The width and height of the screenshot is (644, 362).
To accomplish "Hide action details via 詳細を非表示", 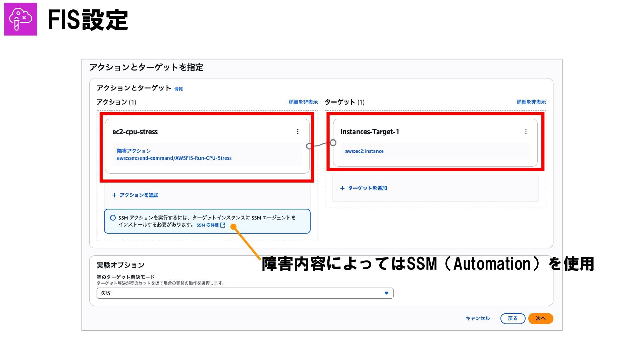I will point(303,102).
